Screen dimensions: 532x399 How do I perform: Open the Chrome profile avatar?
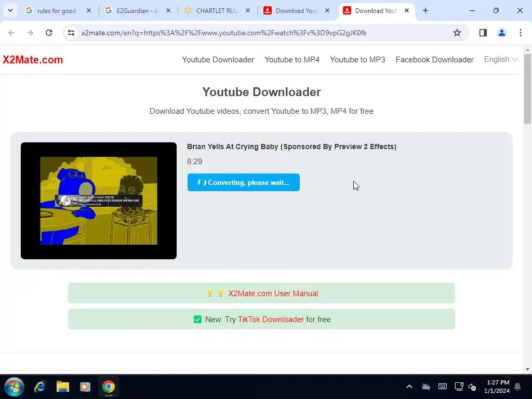click(502, 33)
